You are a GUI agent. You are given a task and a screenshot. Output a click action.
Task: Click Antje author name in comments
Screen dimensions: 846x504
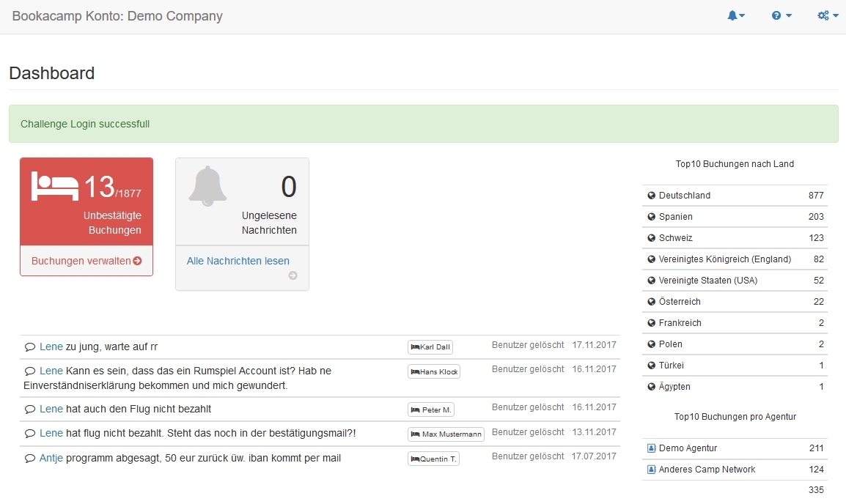pyautogui.click(x=51, y=459)
